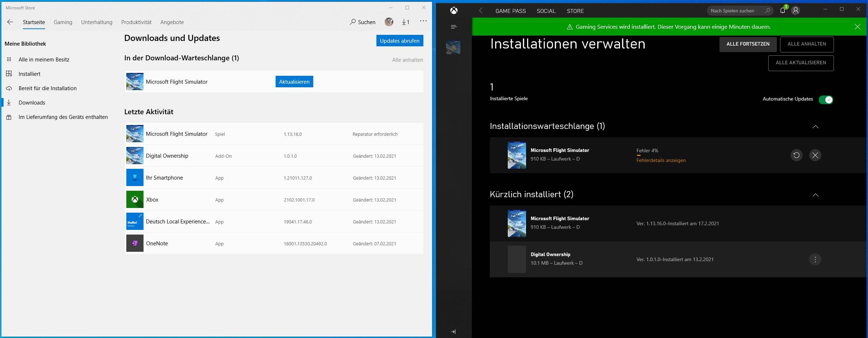The width and height of the screenshot is (868, 338).
Task: Click Deutsch Local Experience pack icon
Action: coord(135,221)
